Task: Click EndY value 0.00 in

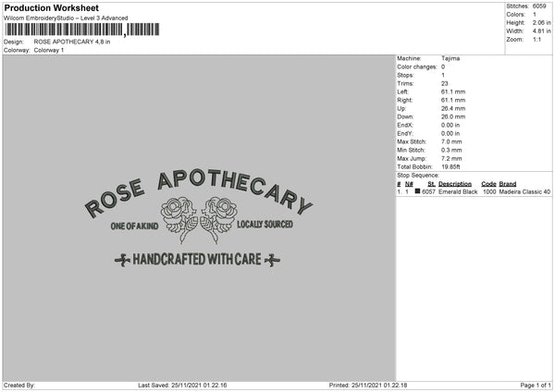Action: pos(450,133)
